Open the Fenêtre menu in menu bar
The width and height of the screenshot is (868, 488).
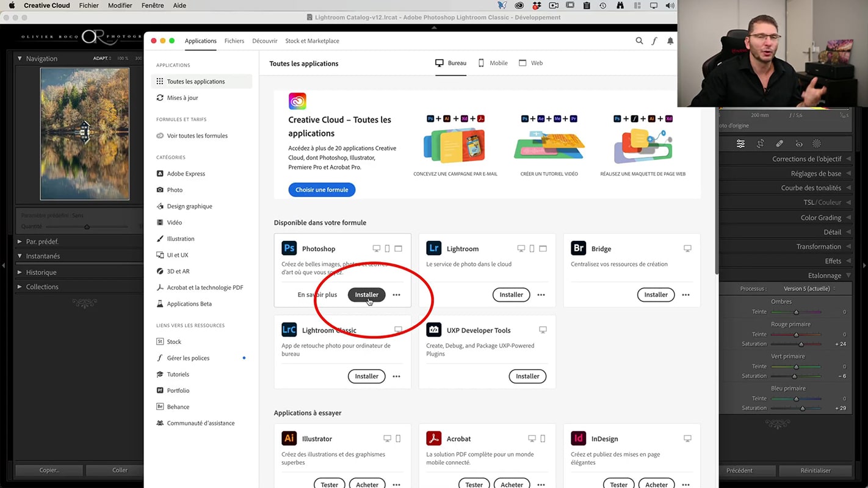point(153,5)
